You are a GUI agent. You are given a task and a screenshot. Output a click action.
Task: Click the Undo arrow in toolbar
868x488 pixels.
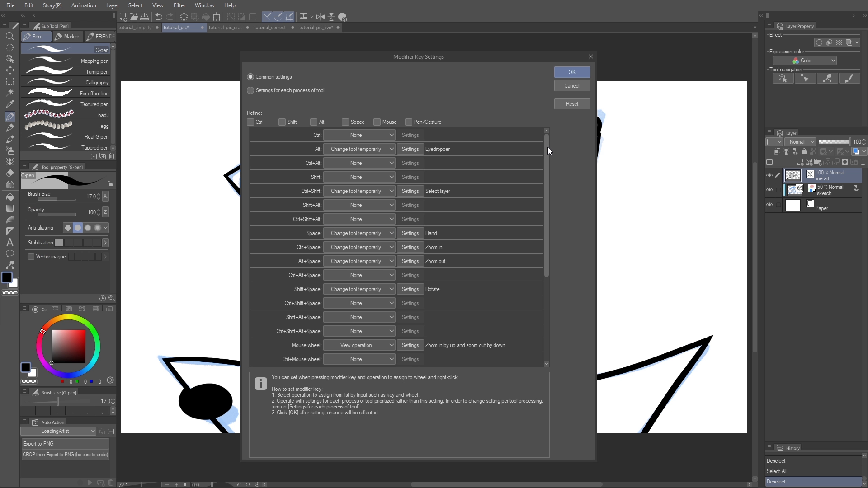point(158,17)
